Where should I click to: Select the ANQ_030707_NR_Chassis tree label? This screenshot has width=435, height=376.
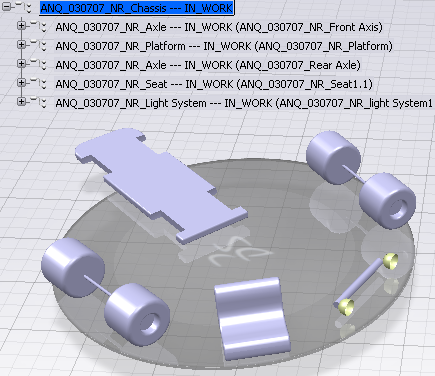click(137, 8)
